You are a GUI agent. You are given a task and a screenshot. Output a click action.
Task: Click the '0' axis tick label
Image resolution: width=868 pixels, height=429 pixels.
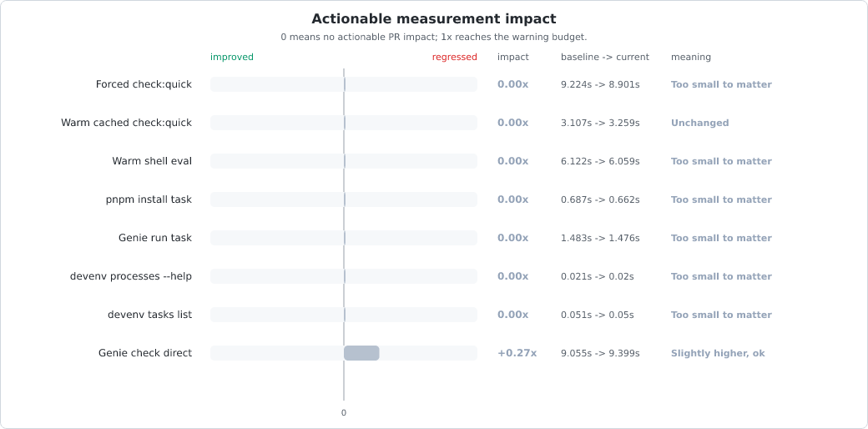pyautogui.click(x=344, y=413)
